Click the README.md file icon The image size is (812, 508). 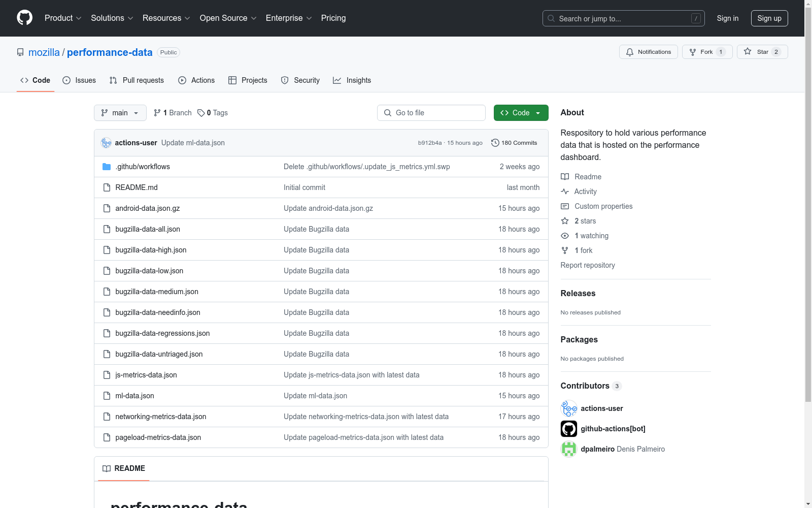(107, 187)
